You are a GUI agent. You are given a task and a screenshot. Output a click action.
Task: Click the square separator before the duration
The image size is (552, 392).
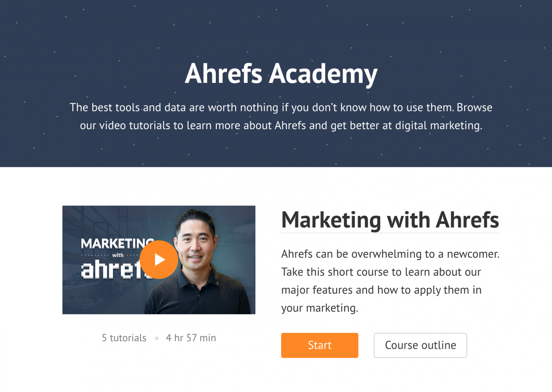point(157,338)
